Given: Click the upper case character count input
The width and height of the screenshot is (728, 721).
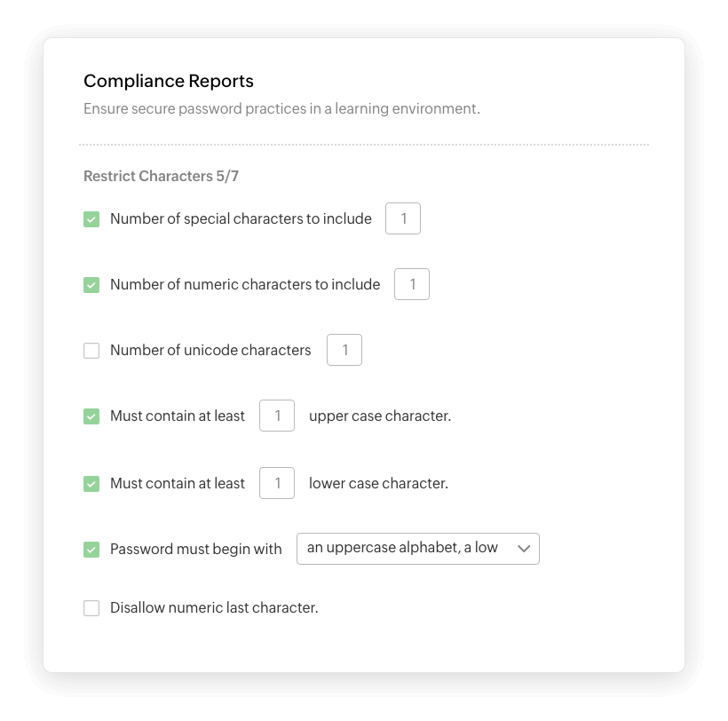Looking at the screenshot, I should (x=277, y=416).
